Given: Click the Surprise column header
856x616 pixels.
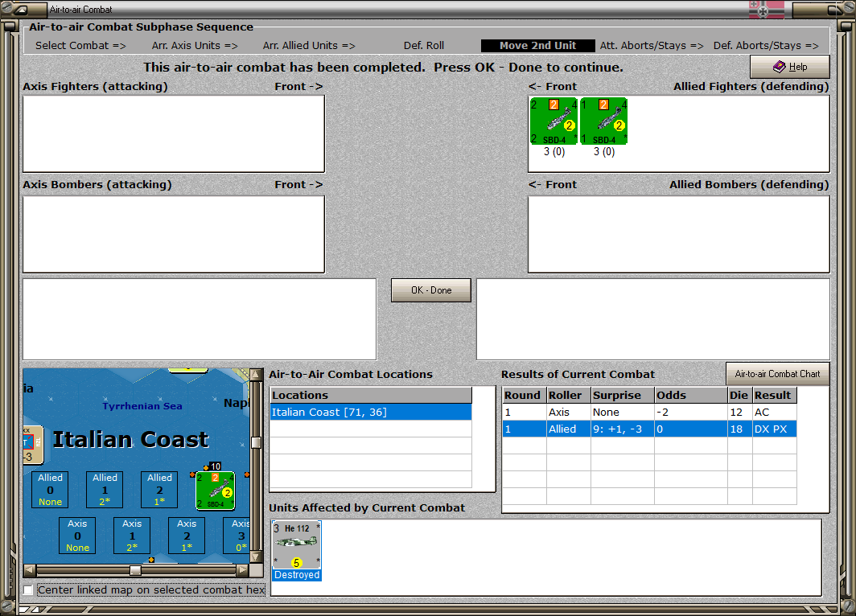Looking at the screenshot, I should pyautogui.click(x=623, y=395).
